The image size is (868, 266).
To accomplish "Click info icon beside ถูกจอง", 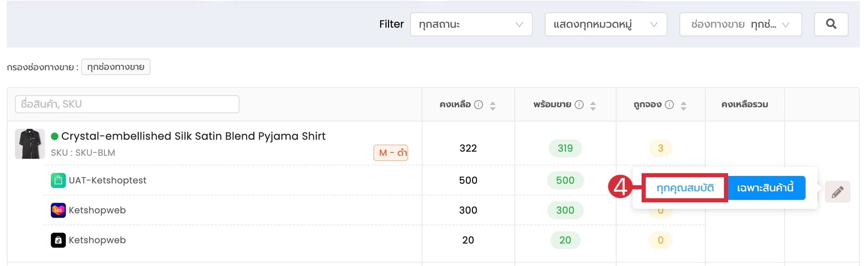I will [669, 105].
